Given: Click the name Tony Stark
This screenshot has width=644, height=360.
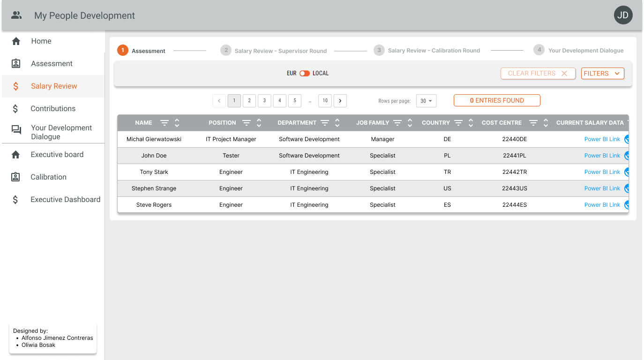Looking at the screenshot, I should click(154, 172).
